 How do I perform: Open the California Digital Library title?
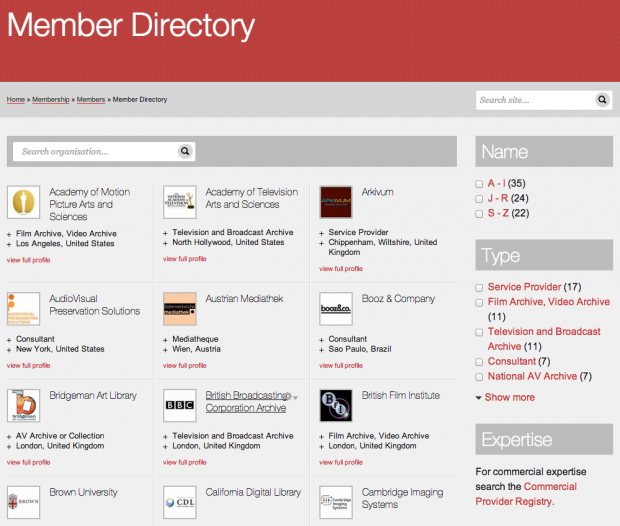click(x=253, y=492)
